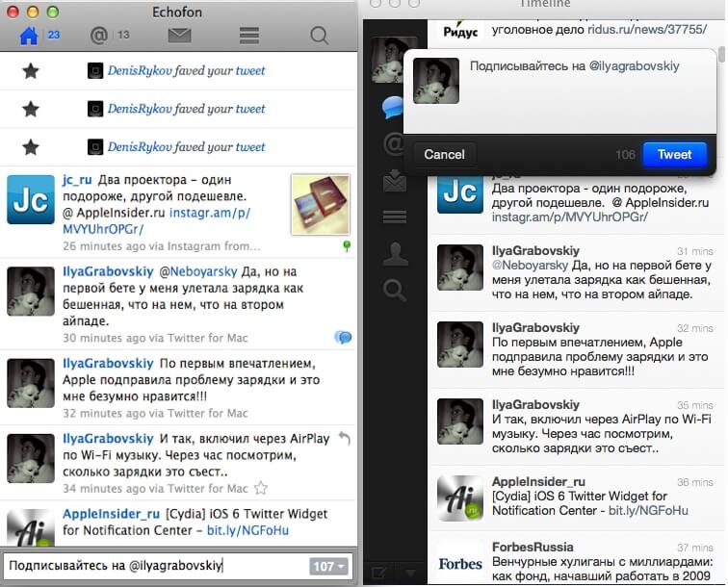Click green location pin on jc_ru tweet
728x587 pixels.
point(347,245)
